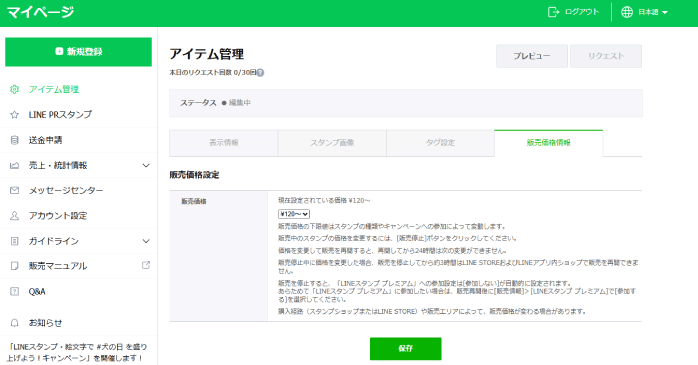
Task: Click the book icon for 販売マニュアル
Action: tap(15, 266)
